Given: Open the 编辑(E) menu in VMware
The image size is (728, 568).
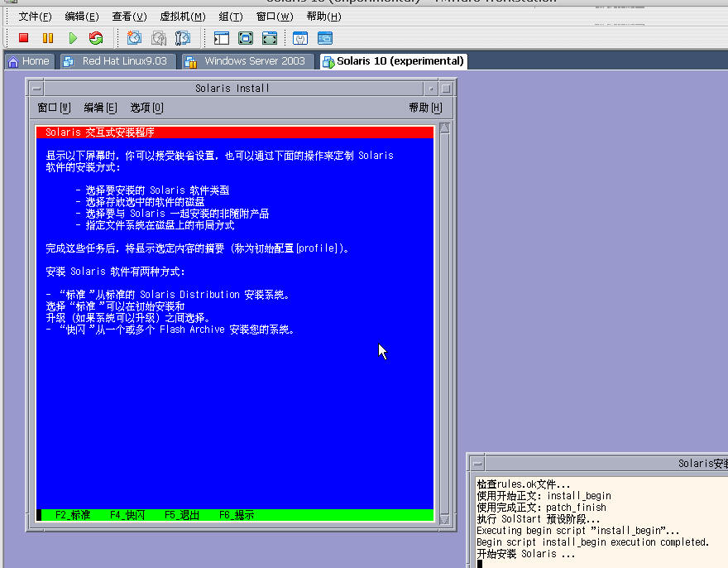Looking at the screenshot, I should (82, 17).
